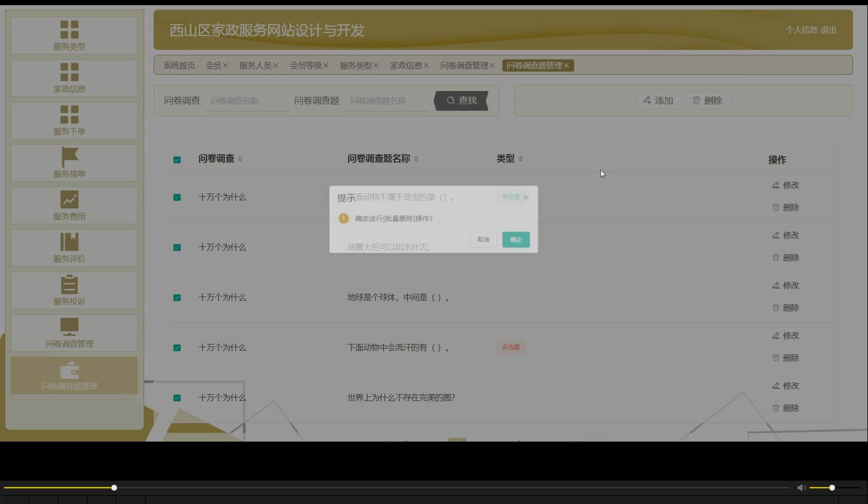Sort by 问卷调查题名称 column arrows
The image size is (868, 504).
click(416, 159)
